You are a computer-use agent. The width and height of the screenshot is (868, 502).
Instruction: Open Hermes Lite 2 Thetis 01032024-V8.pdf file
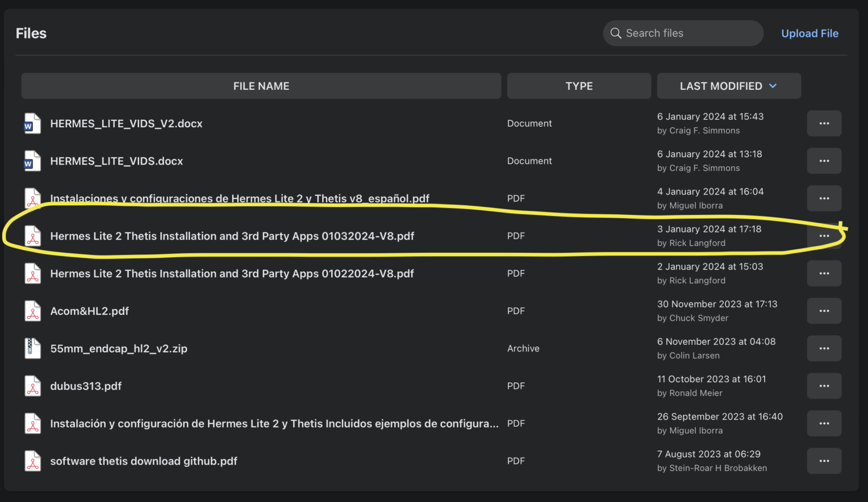232,236
